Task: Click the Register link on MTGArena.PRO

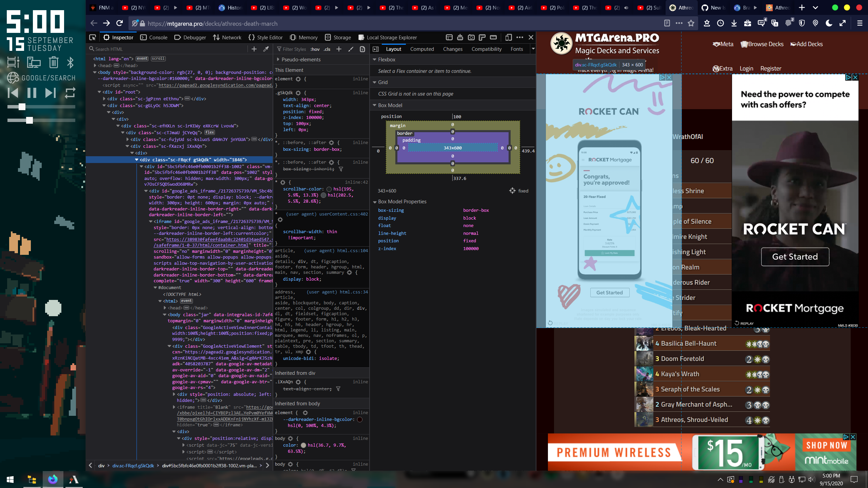Action: tap(771, 68)
